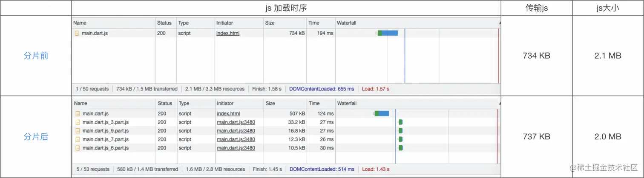Select main.dart.js name in the 734 kB row
Screen dimensions: 644x178
pyautogui.click(x=95, y=33)
